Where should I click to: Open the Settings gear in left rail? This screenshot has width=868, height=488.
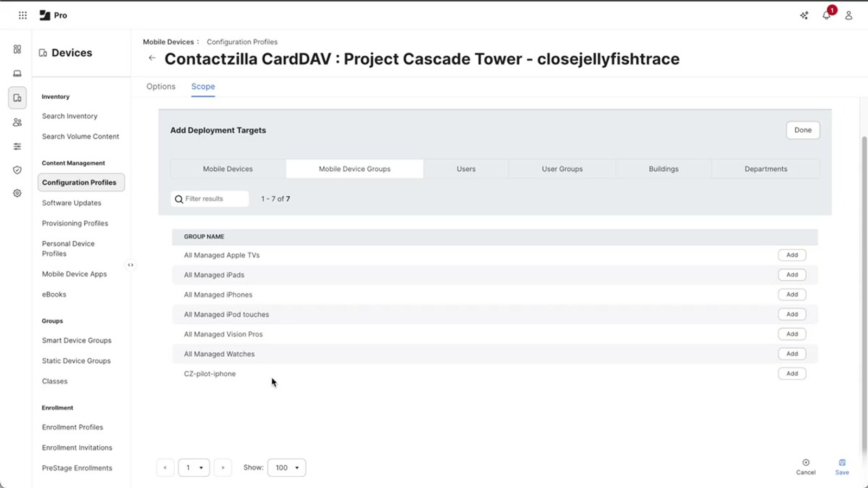pyautogui.click(x=17, y=193)
